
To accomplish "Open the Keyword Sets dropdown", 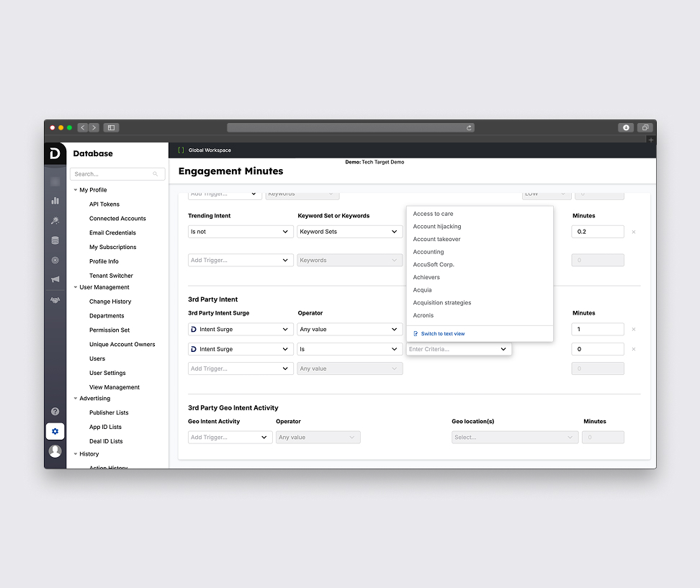I will pos(349,232).
